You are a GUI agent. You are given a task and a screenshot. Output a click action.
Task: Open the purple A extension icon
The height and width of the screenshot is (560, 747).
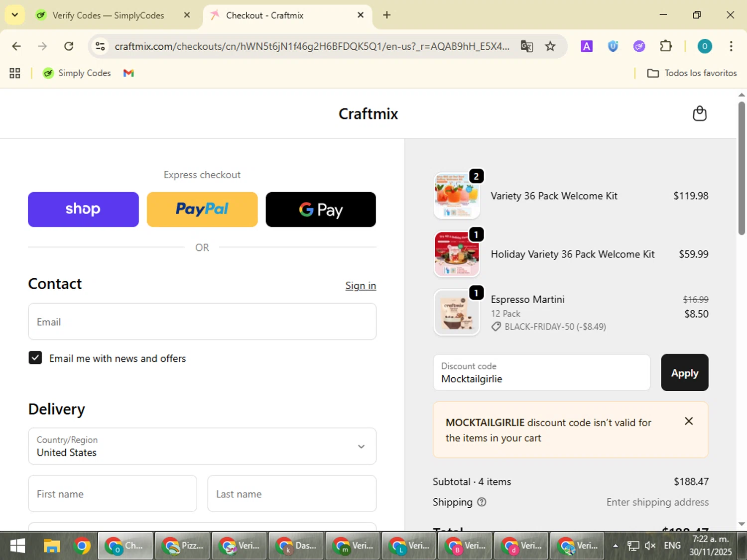[587, 46]
